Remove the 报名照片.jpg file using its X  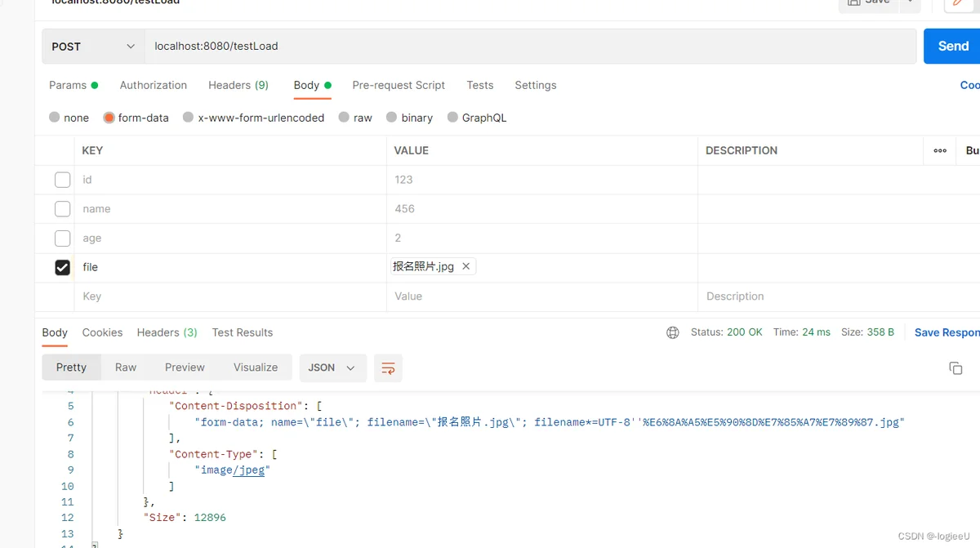coord(465,266)
